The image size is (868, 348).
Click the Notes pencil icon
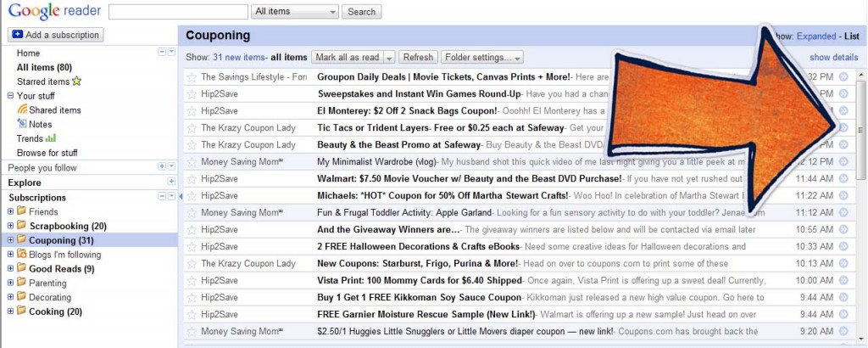coord(22,124)
